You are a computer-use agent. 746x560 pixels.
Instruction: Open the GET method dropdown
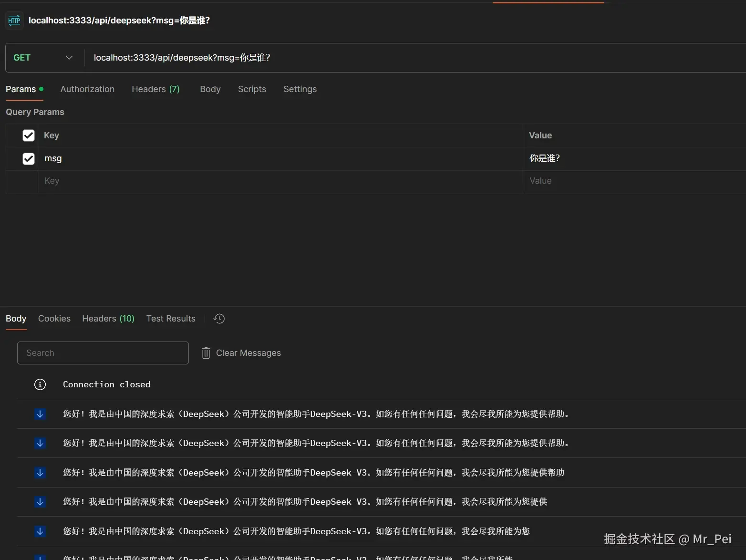pos(69,57)
